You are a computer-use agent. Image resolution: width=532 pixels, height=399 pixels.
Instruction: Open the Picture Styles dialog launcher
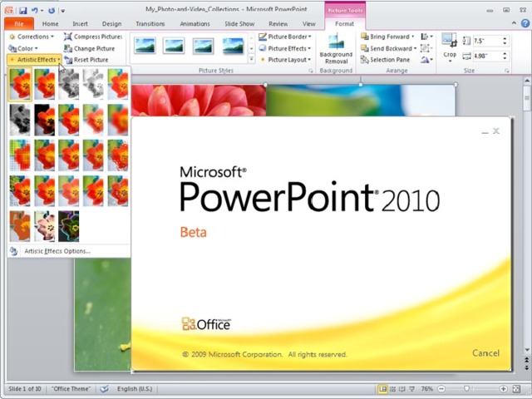point(310,71)
